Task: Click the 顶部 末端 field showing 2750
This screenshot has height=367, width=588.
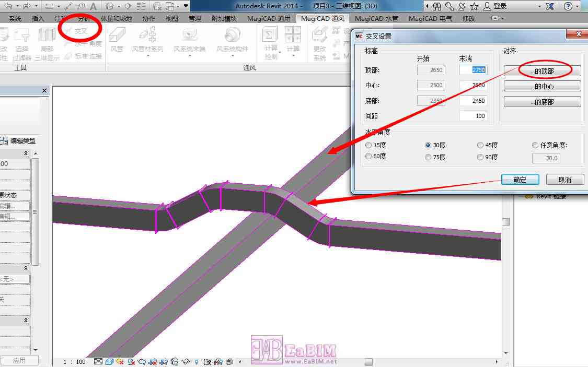Action: [473, 69]
